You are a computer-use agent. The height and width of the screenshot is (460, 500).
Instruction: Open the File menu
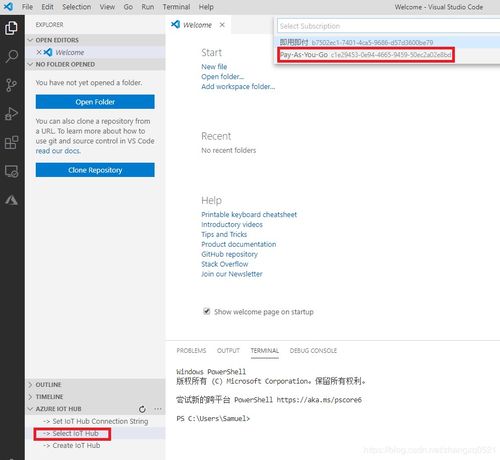click(x=27, y=7)
